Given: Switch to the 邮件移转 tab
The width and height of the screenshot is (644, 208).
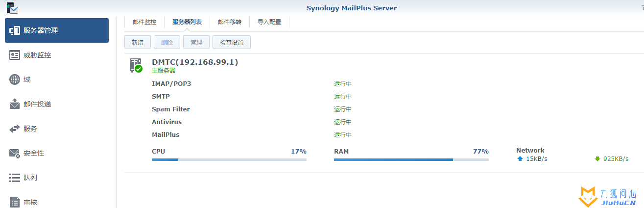Looking at the screenshot, I should click(230, 22).
